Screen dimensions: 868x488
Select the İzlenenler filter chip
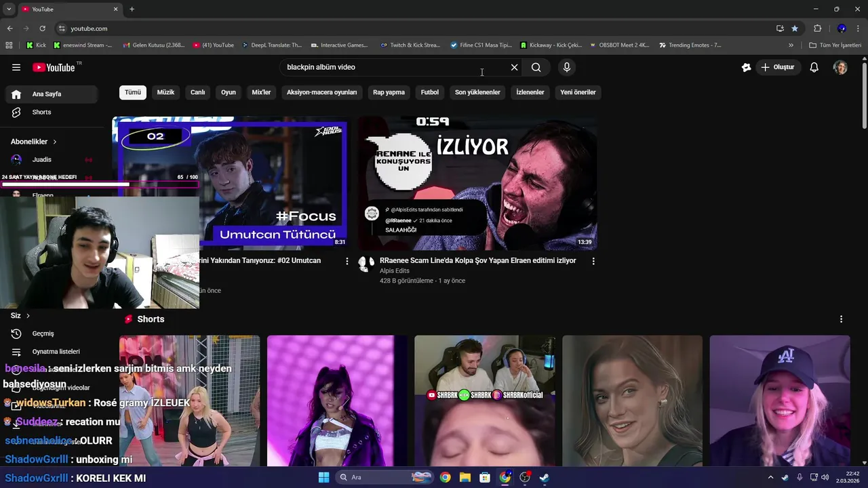(530, 92)
